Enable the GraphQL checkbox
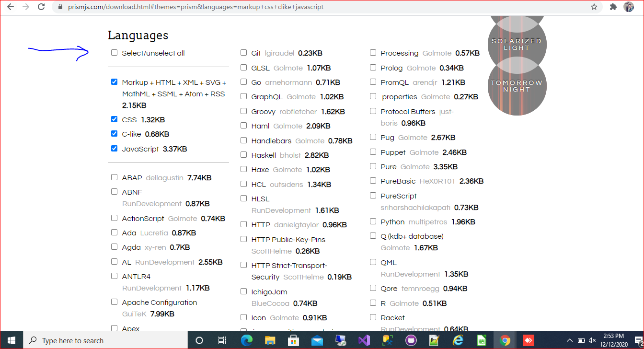 pos(243,96)
